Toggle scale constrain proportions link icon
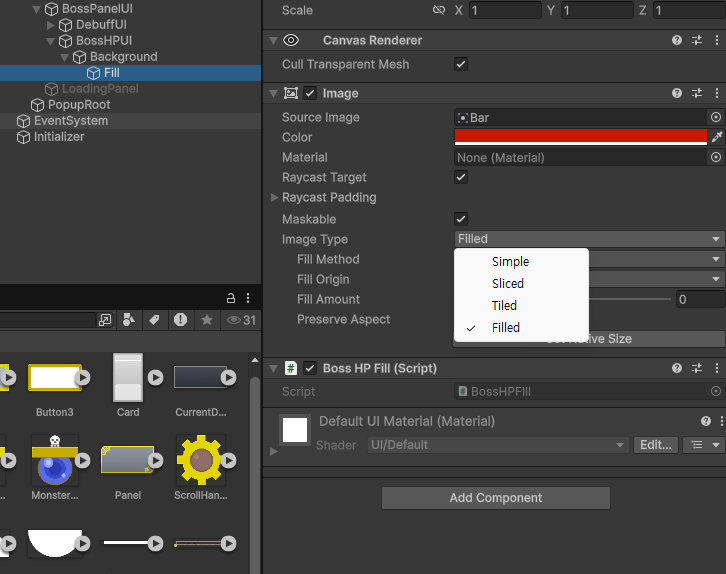Image resolution: width=726 pixels, height=574 pixels. (x=438, y=10)
